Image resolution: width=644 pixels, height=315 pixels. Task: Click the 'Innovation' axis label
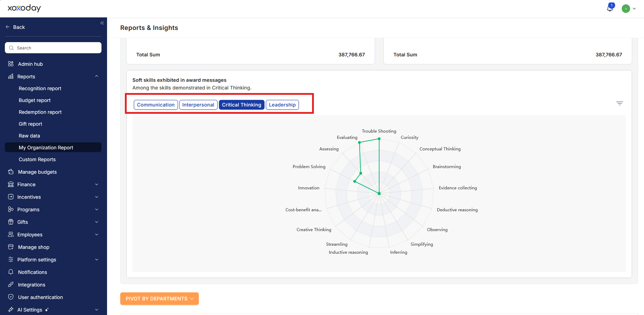tap(309, 188)
